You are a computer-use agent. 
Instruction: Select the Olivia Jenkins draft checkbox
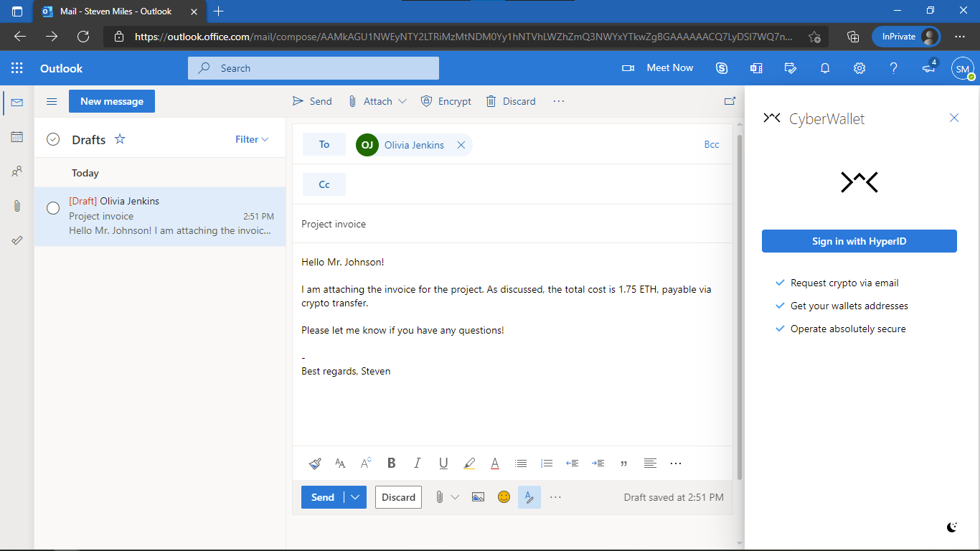(x=52, y=208)
